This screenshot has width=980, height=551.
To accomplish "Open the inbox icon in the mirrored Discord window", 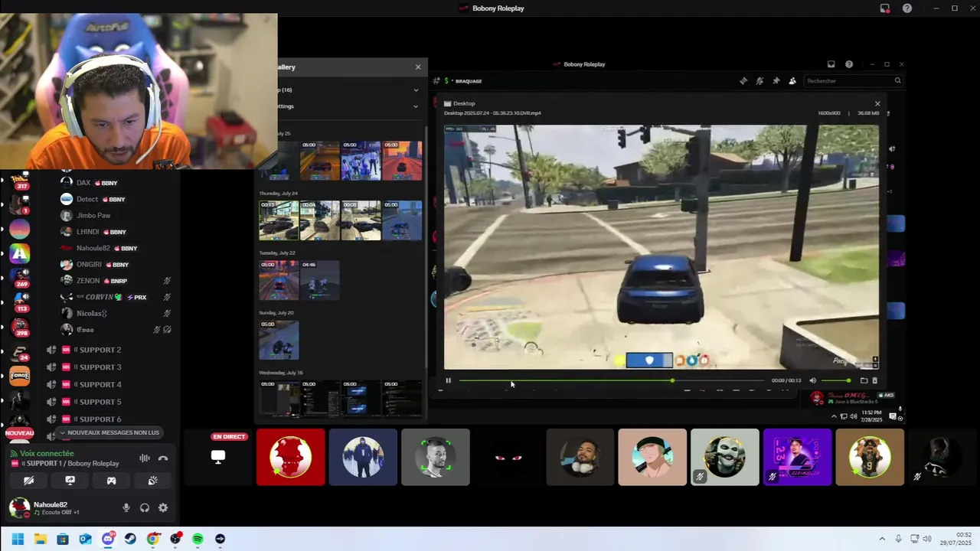I will [x=831, y=64].
